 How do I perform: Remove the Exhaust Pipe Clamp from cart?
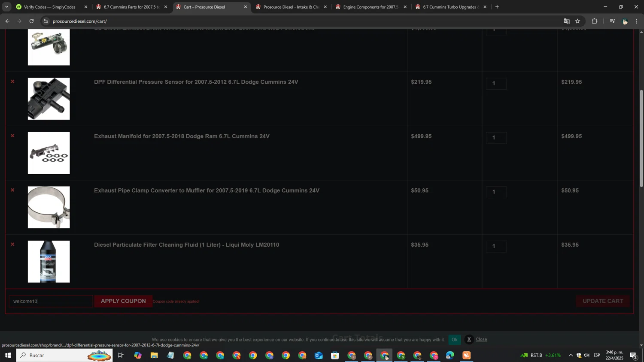coord(12,190)
